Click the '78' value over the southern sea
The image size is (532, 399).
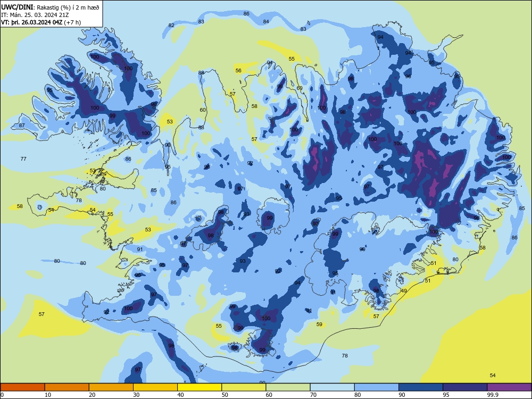click(x=345, y=355)
